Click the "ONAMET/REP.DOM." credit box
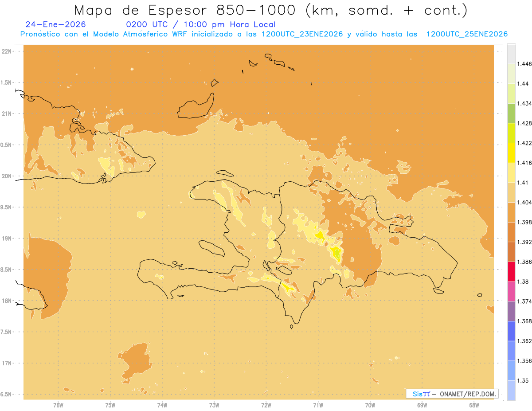Image resolution: width=532 pixels, height=411 pixels. (452, 394)
